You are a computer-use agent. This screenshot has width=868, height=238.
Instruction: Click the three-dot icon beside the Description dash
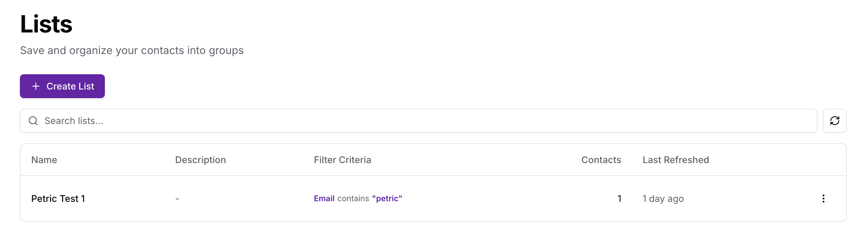(x=201, y=199)
